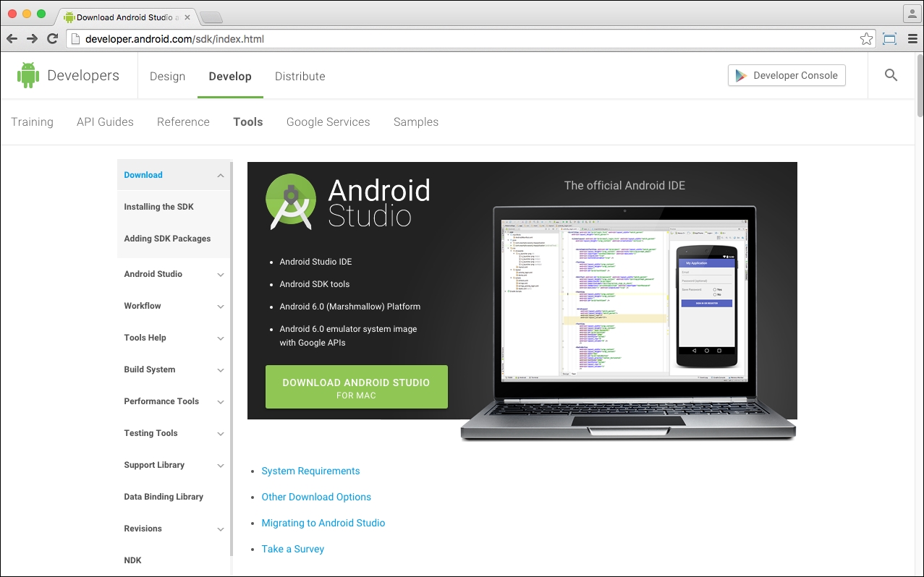Image resolution: width=924 pixels, height=577 pixels.
Task: Click the page vertical scrollbar thumb
Action: click(x=920, y=85)
